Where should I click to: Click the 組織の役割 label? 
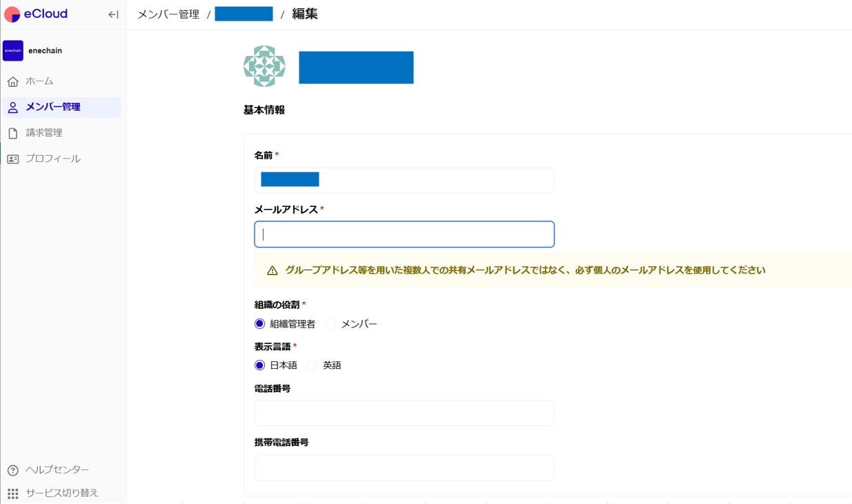pos(277,305)
